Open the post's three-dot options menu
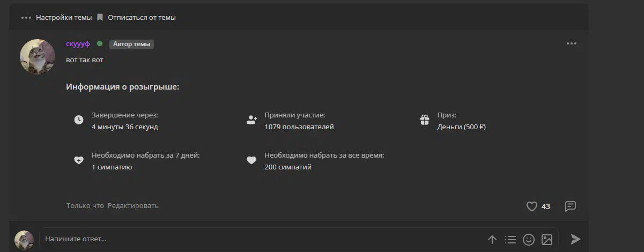The image size is (644, 252). [572, 44]
